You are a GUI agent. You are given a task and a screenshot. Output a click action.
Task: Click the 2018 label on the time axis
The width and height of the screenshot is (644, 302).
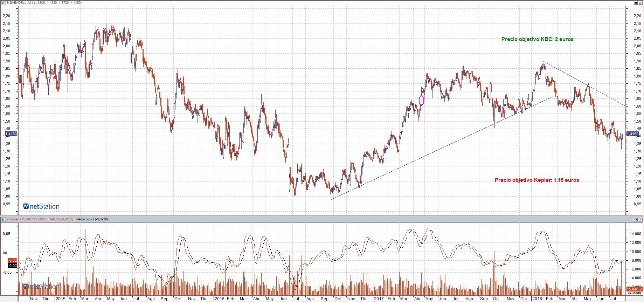(x=537, y=299)
